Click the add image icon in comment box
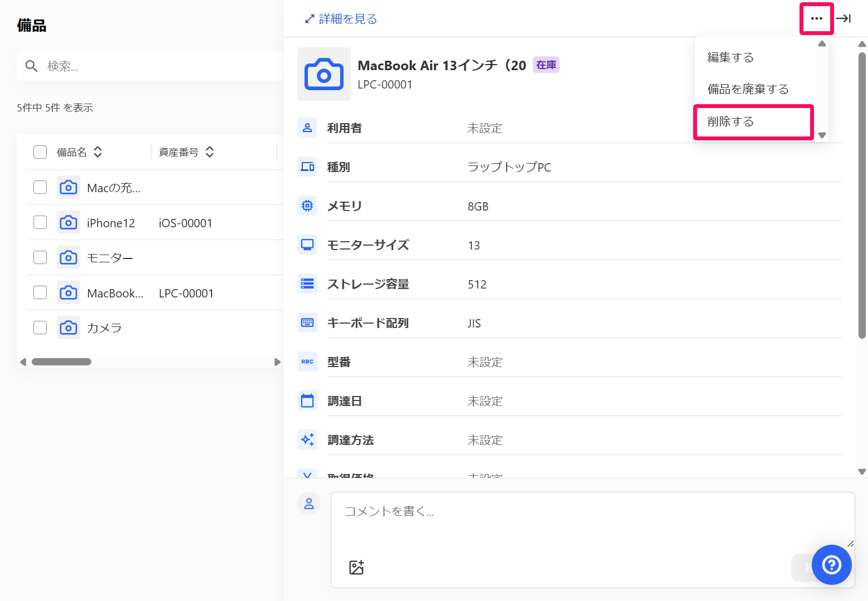Viewport: 868px width, 601px height. (356, 567)
